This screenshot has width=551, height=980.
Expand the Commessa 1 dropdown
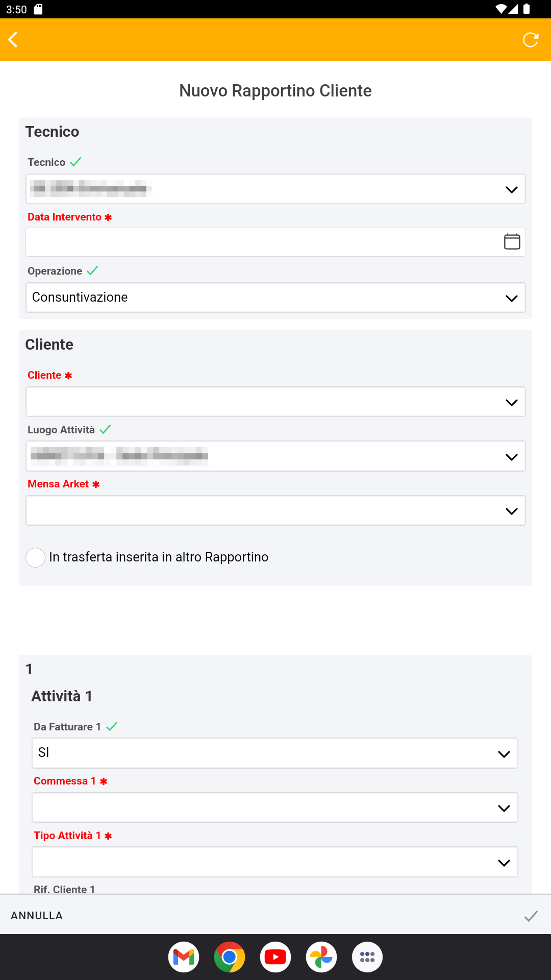pos(275,807)
